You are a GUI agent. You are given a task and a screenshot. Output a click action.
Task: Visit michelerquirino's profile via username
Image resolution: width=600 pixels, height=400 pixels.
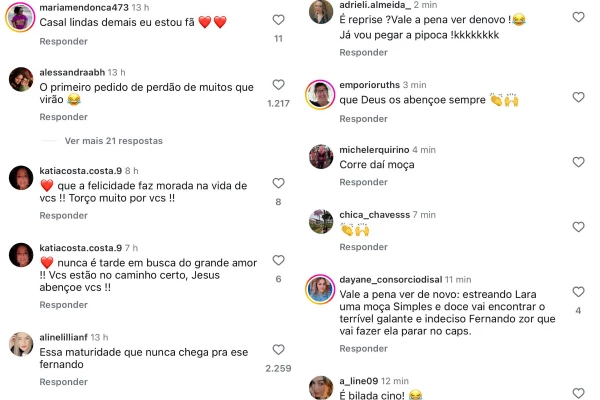click(374, 150)
